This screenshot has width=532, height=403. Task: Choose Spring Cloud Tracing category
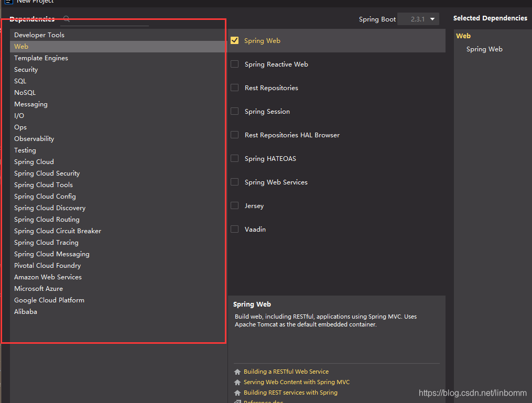[118, 243]
